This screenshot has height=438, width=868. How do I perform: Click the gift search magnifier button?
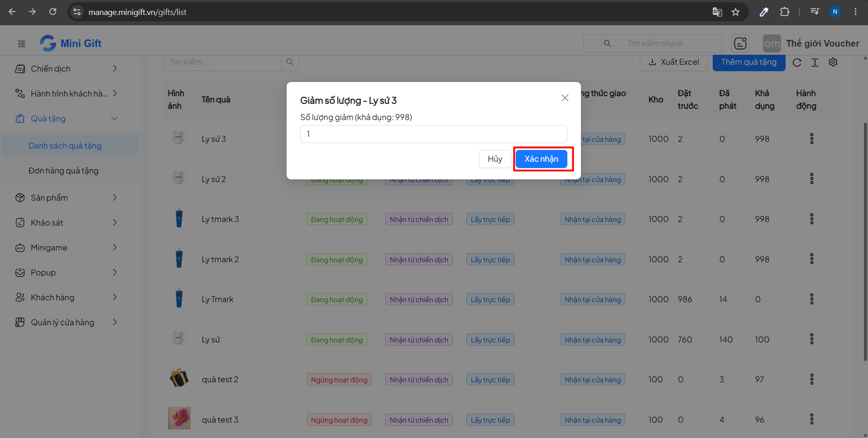pos(290,62)
